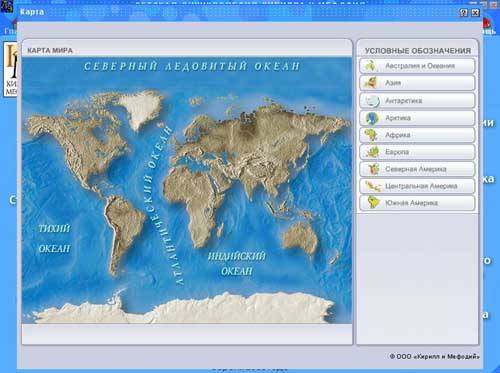Select the Азия legend button

point(417,83)
